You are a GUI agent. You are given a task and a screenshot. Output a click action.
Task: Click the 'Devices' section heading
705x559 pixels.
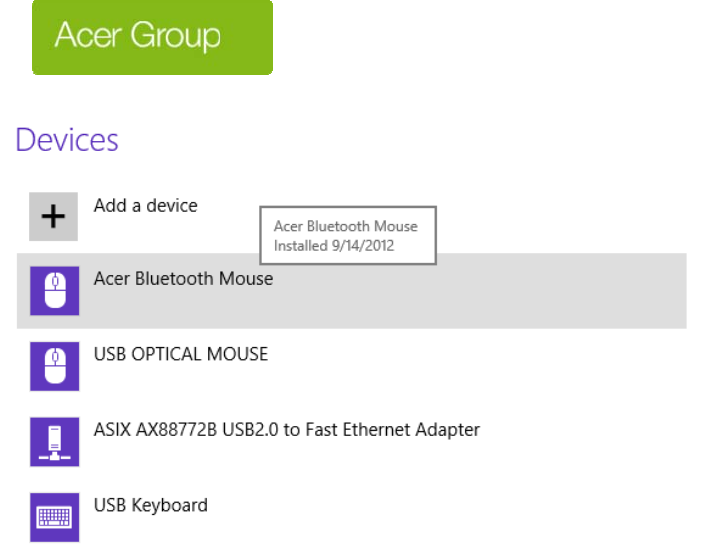[x=67, y=140]
